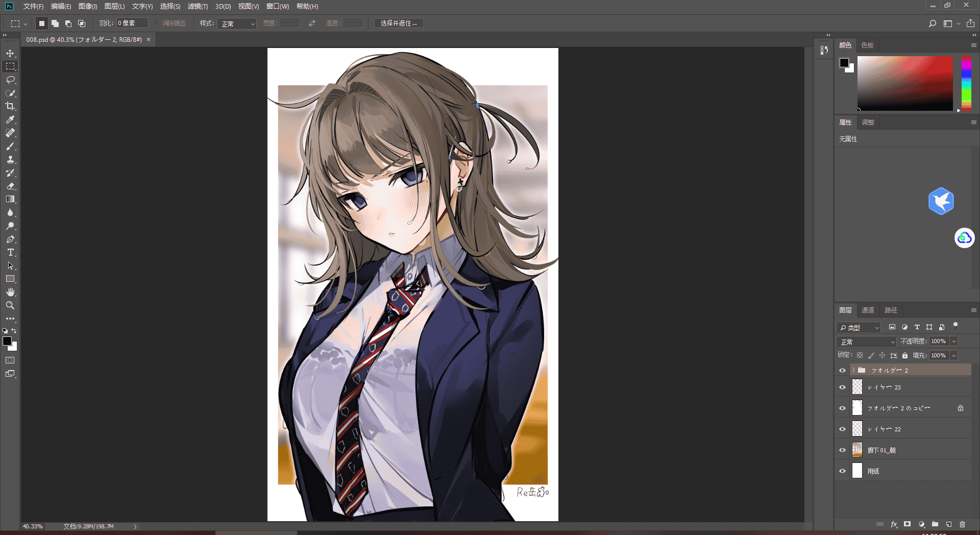The image size is (980, 535).
Task: Select the Lasso tool
Action: pyautogui.click(x=10, y=80)
